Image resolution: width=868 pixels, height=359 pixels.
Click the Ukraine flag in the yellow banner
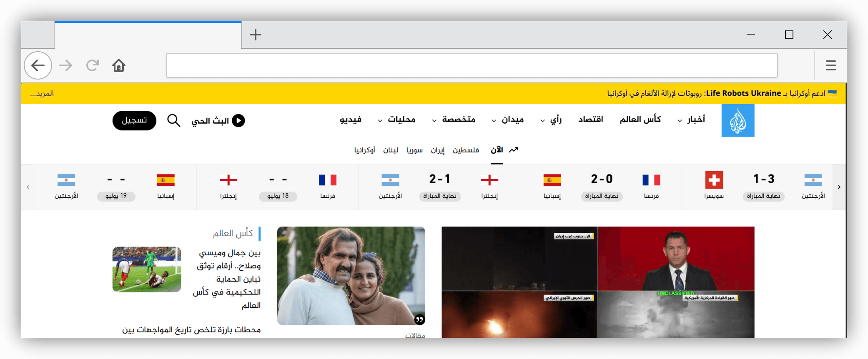(832, 93)
